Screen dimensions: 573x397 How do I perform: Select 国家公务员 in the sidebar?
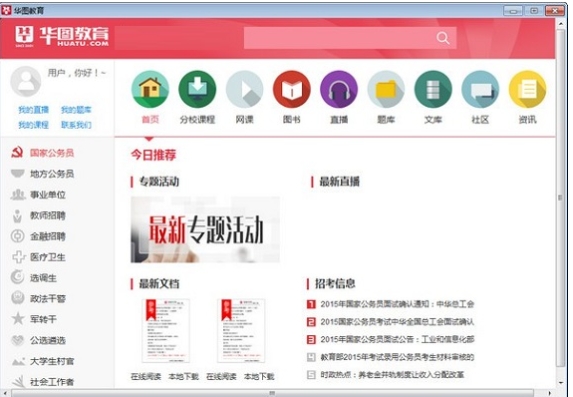pos(52,153)
